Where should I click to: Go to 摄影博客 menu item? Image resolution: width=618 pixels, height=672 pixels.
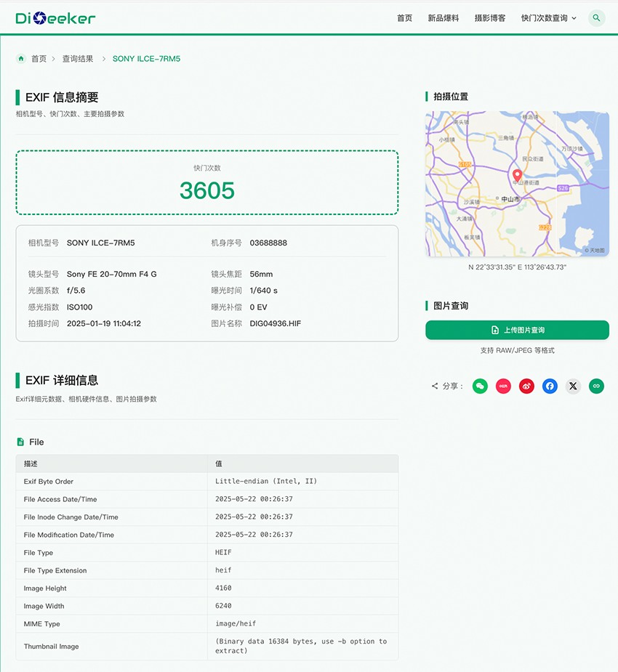click(x=490, y=18)
